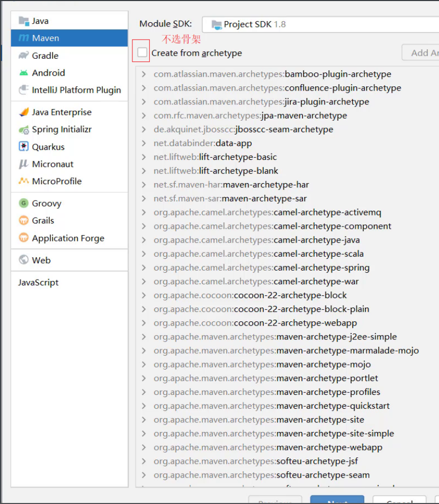Screen dimensions: 439x504
Task: Select maven-archetype-j2ee-simple row
Action: [288, 337]
